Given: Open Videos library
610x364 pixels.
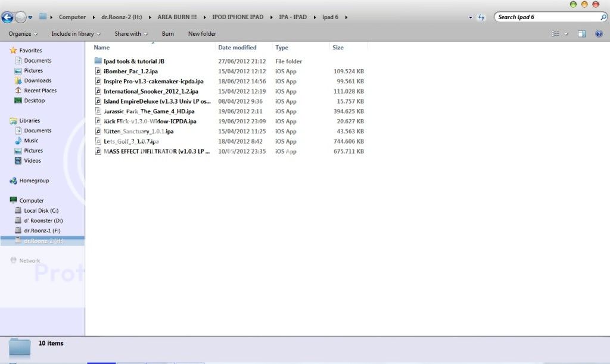Looking at the screenshot, I should (x=32, y=161).
